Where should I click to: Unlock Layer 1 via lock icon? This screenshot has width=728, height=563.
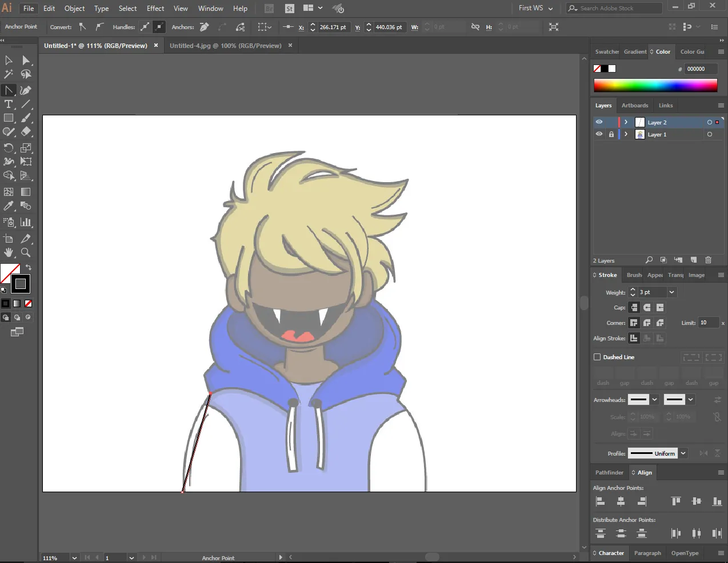(611, 134)
